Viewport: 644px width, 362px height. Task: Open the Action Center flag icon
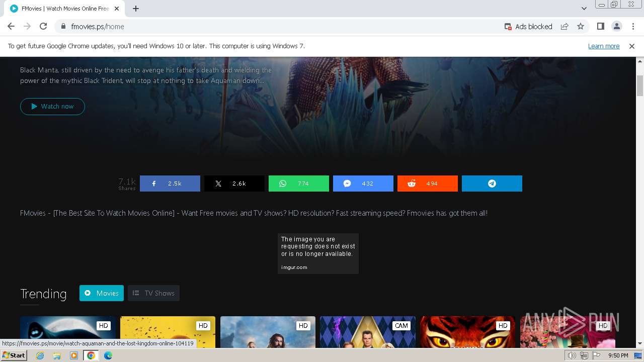tap(596, 355)
